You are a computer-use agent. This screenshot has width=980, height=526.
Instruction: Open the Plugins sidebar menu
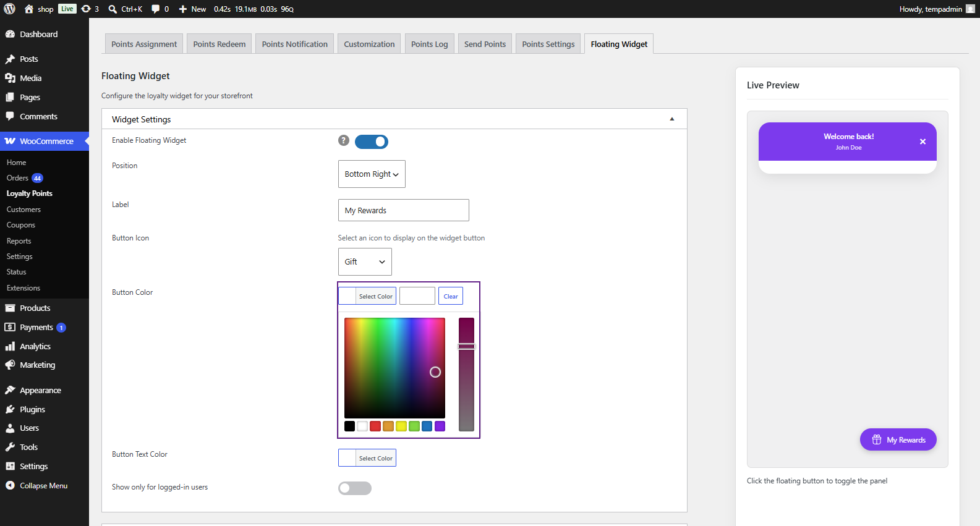(x=32, y=409)
